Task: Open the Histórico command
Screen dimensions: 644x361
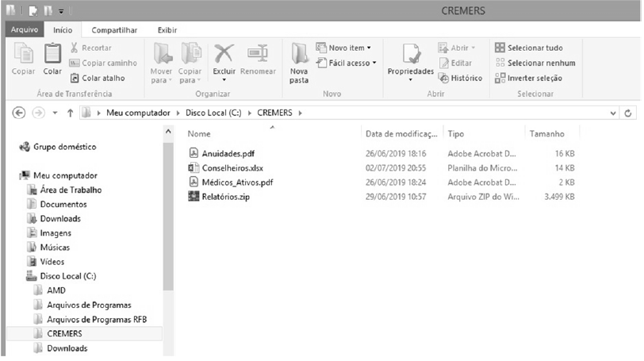Action: tap(460, 78)
